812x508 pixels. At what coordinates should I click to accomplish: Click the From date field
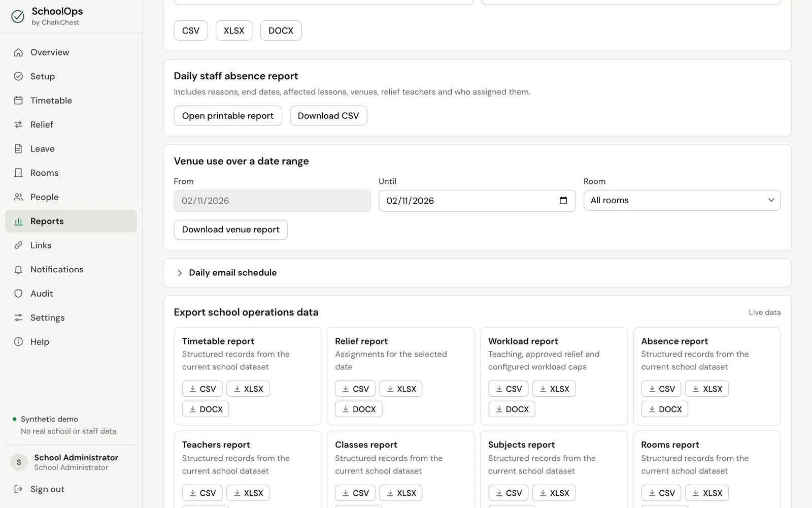coord(273,201)
